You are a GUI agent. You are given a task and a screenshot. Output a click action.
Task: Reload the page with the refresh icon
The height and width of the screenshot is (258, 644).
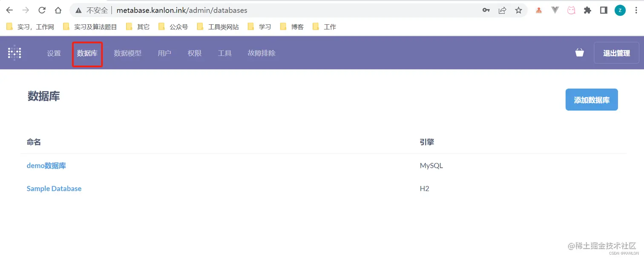tap(42, 10)
